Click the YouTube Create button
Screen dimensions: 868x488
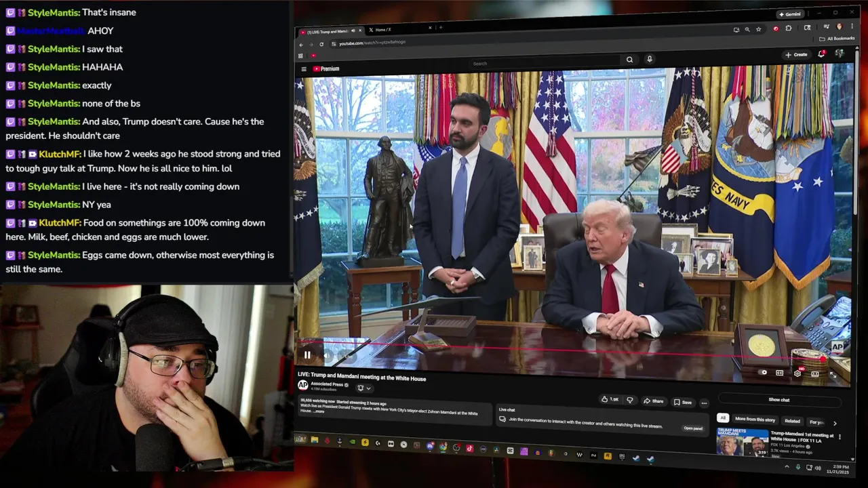797,55
